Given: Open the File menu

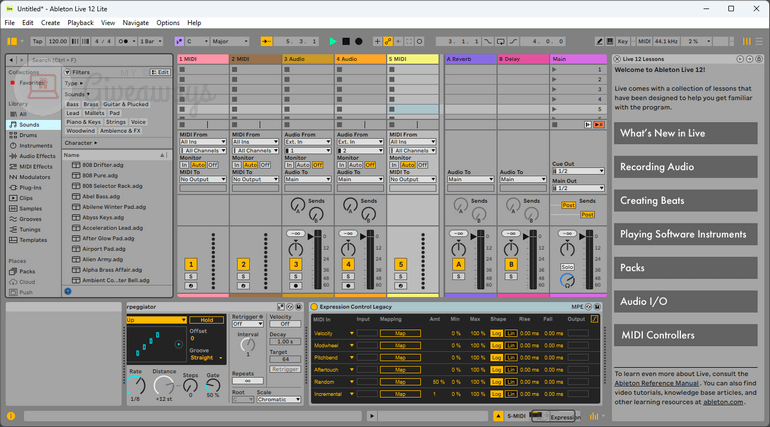Looking at the screenshot, I should point(10,23).
